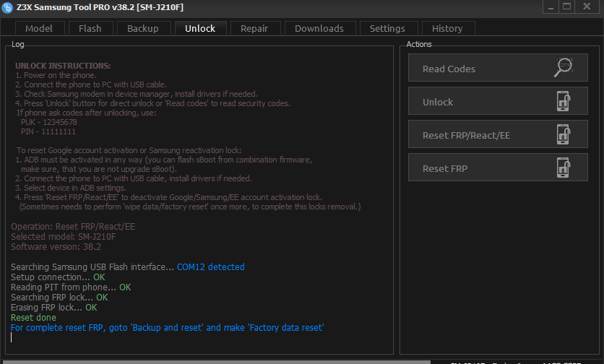Click the 'PUK - 12345678' line
Screen dimensions: 604x364
(x=49, y=122)
